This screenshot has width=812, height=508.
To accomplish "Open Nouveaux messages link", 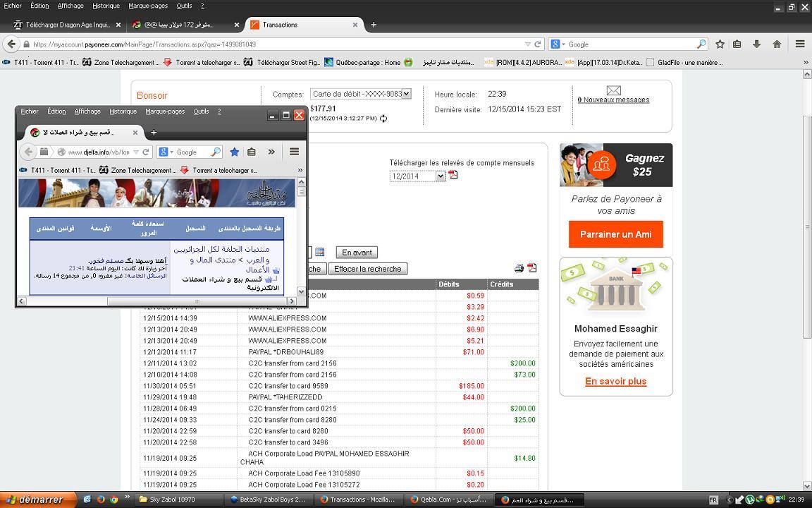I will (614, 100).
